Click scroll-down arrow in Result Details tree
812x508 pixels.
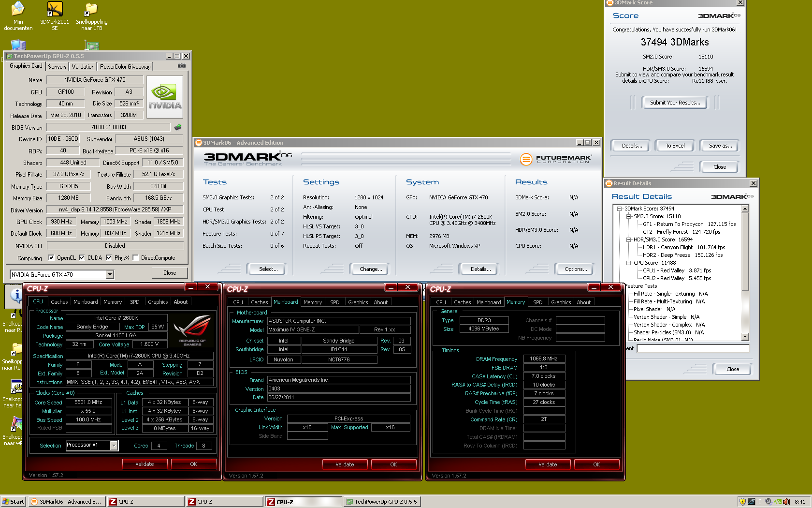(745, 337)
